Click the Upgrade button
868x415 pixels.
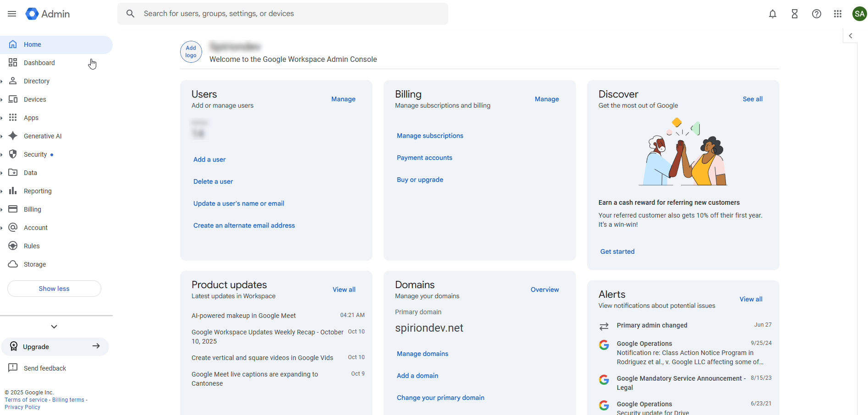pos(55,347)
